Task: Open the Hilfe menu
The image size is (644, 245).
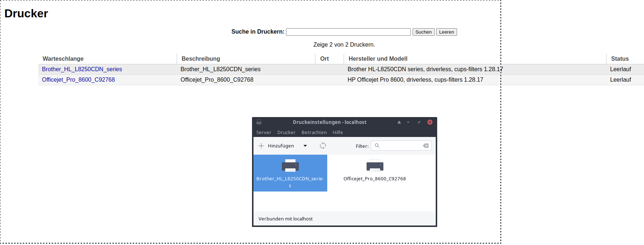Action: click(338, 132)
